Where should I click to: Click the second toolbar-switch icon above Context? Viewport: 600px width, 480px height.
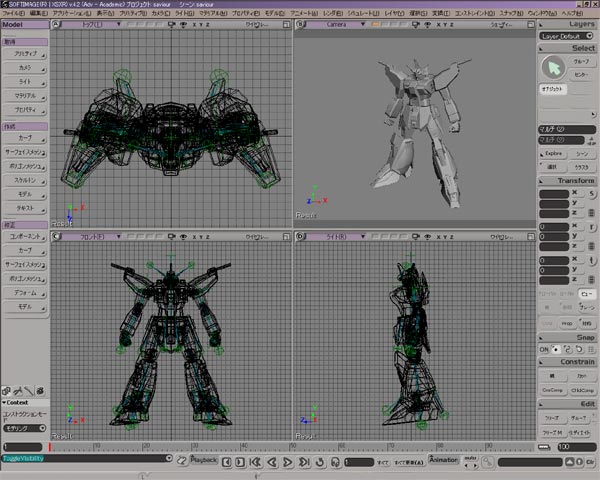coord(18,391)
